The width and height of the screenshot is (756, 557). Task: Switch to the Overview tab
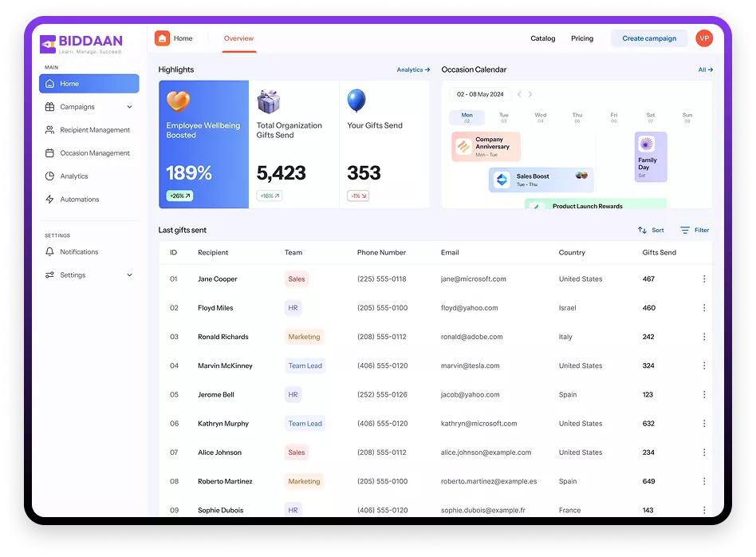tap(238, 38)
